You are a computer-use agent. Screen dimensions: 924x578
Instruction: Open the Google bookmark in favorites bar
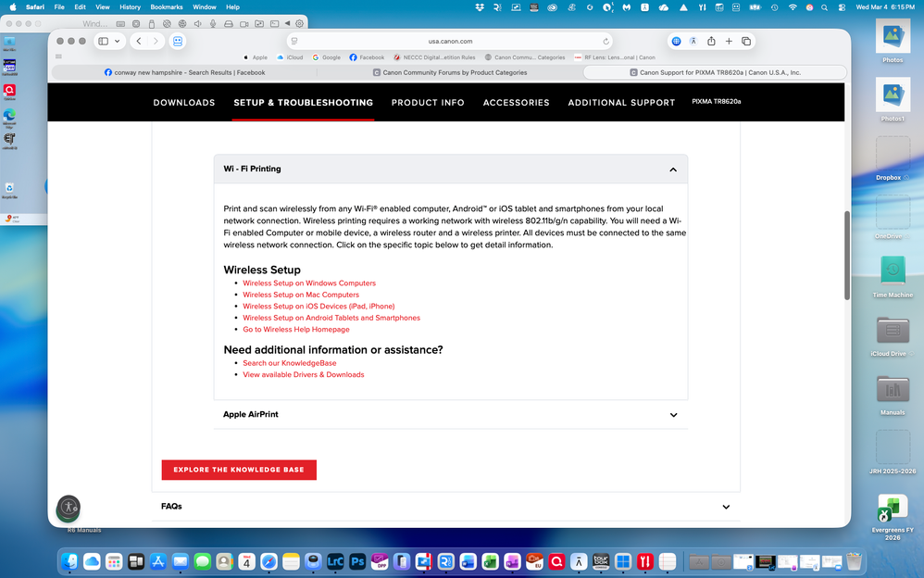click(327, 57)
